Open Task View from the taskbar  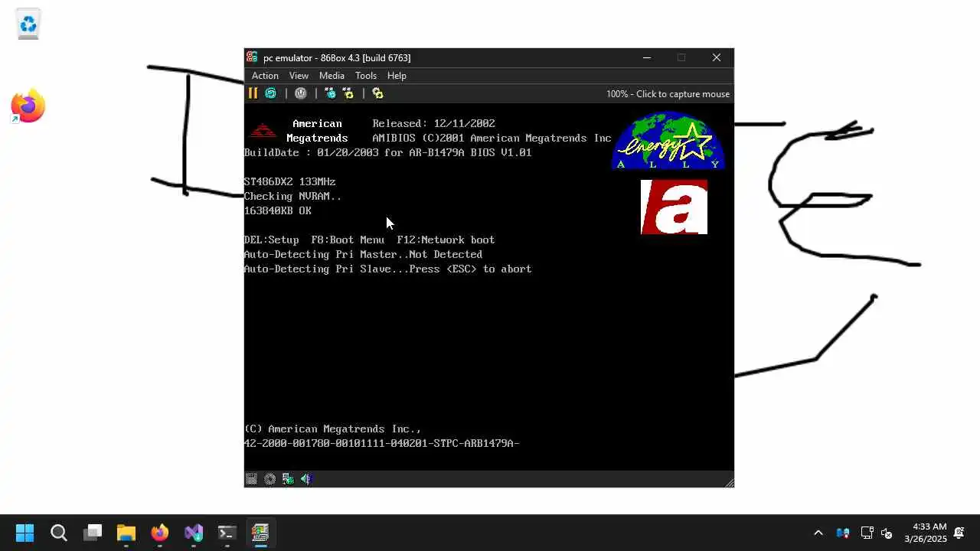pos(93,533)
